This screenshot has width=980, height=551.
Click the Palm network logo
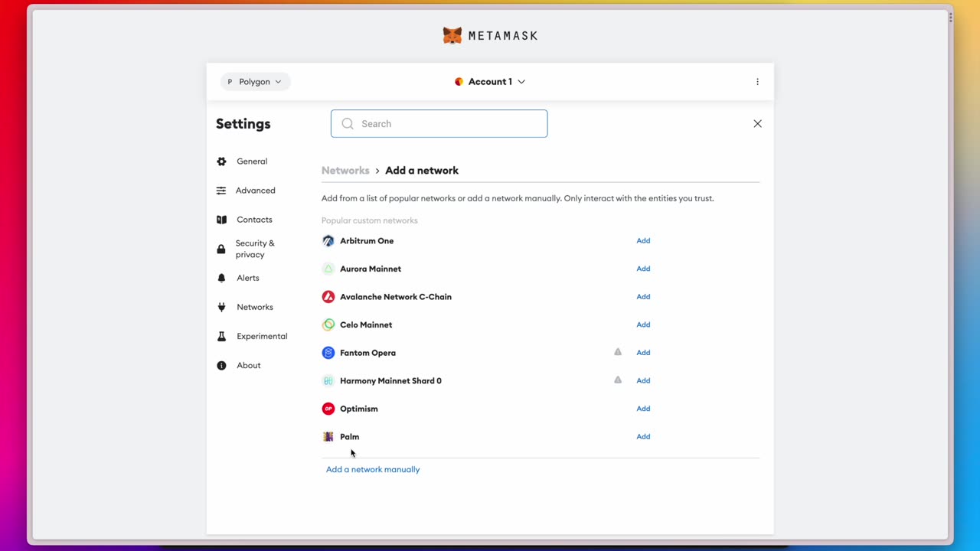pyautogui.click(x=328, y=437)
